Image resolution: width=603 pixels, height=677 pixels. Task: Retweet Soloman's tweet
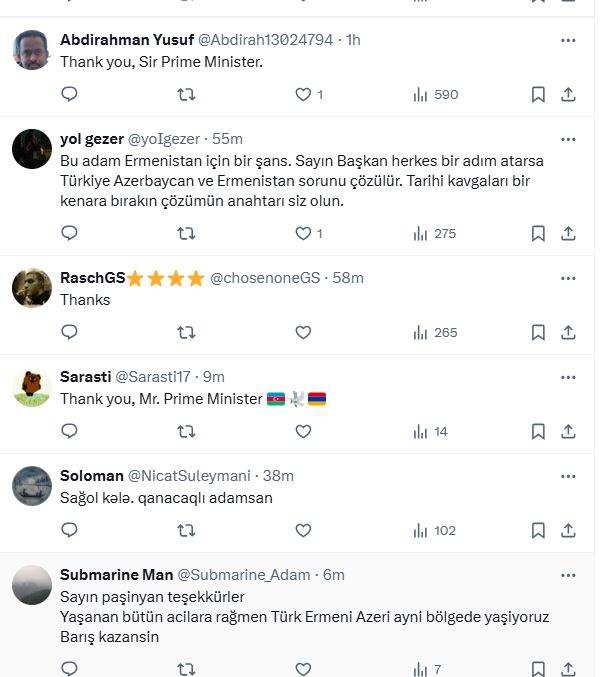pyautogui.click(x=186, y=530)
